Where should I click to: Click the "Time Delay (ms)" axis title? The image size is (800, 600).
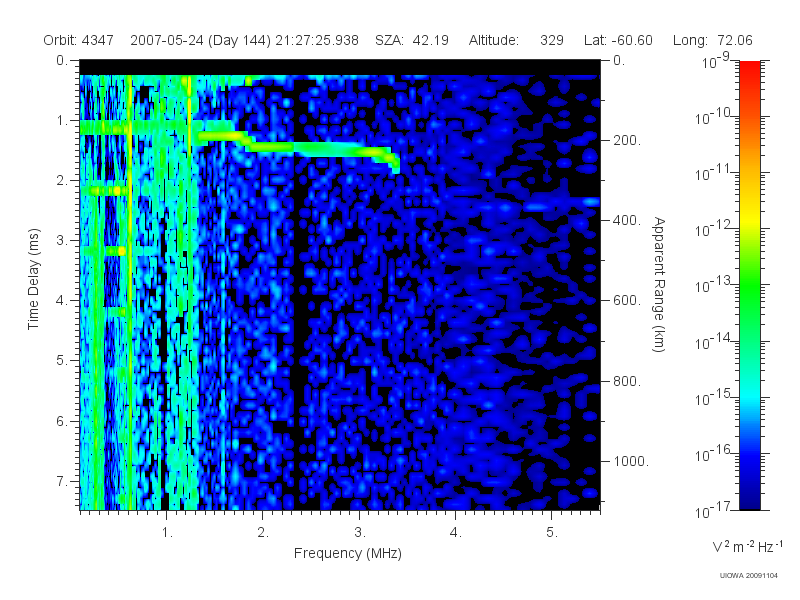(33, 279)
